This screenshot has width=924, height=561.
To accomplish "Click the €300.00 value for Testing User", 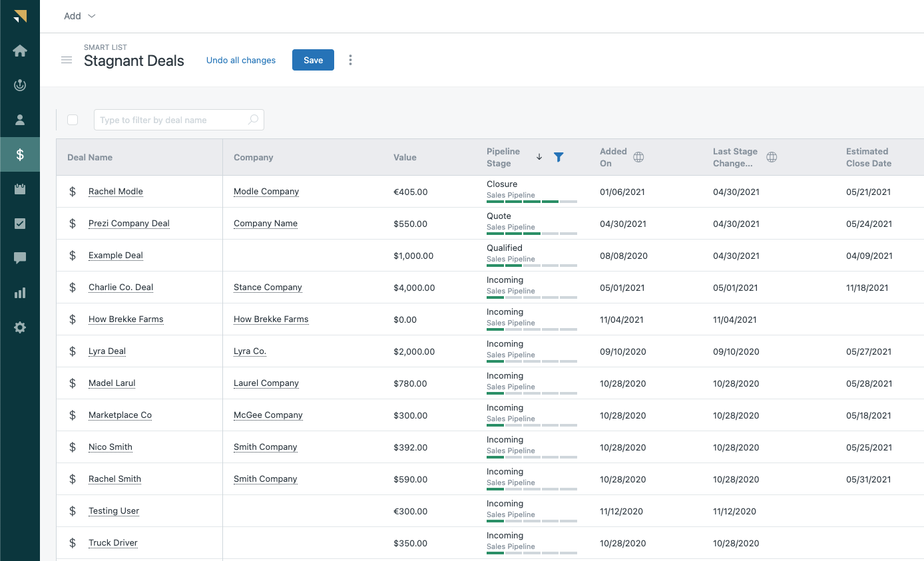I will pos(411,511).
